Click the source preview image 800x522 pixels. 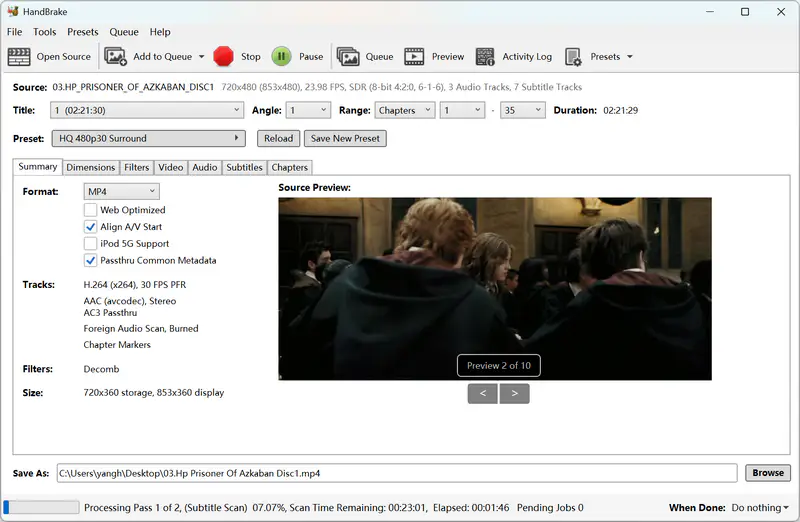coord(495,289)
